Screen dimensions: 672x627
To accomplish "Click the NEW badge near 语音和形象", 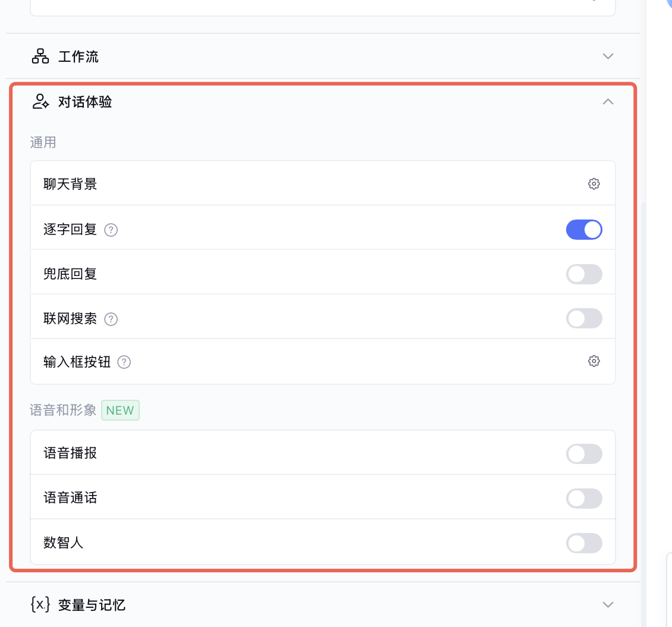I will pos(120,410).
